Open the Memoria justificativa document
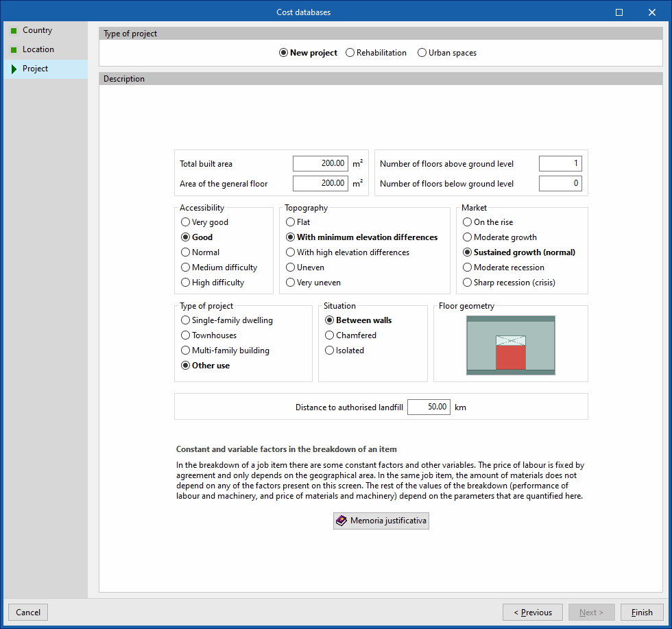The width and height of the screenshot is (672, 629). coord(381,521)
